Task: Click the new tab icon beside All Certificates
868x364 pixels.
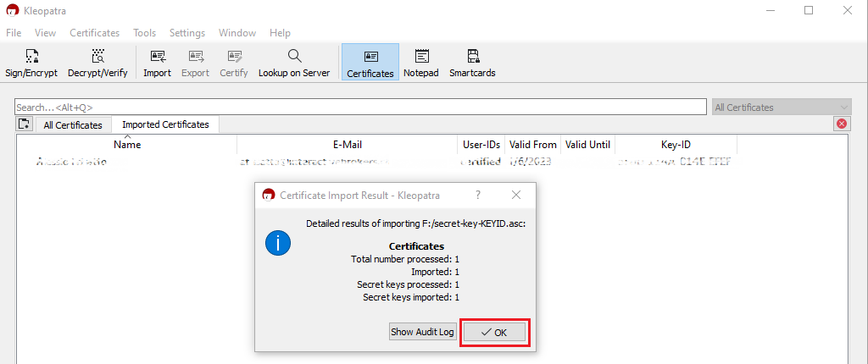Action: (x=25, y=124)
